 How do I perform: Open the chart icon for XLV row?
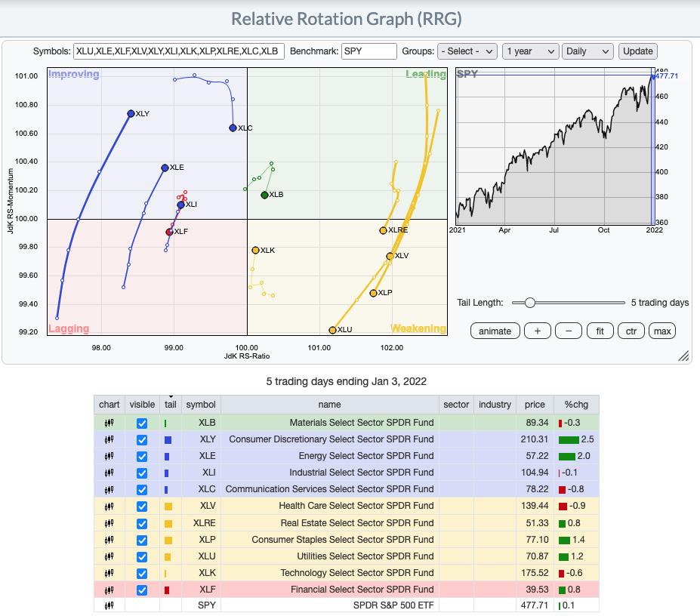(x=109, y=507)
